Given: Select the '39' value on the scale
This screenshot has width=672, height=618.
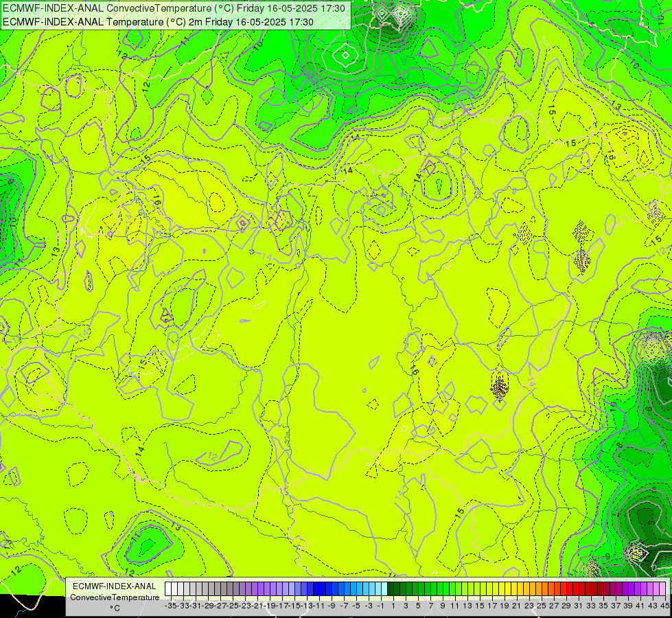Looking at the screenshot, I should pyautogui.click(x=628, y=606).
